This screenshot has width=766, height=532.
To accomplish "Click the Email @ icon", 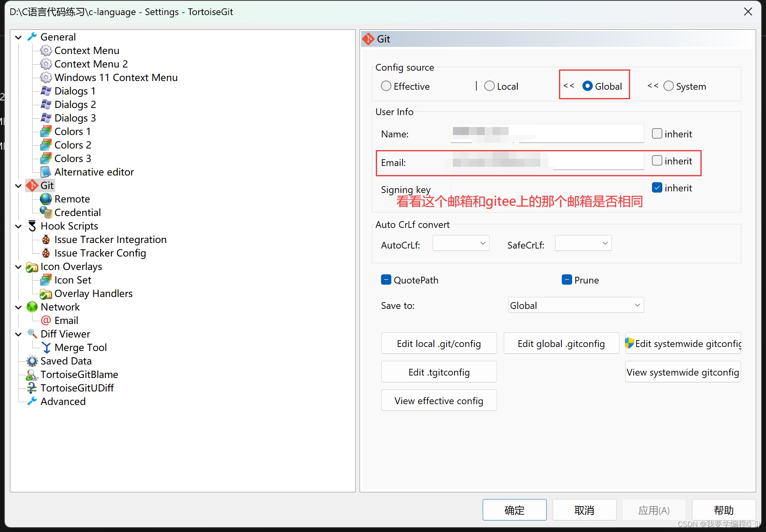I will (46, 320).
